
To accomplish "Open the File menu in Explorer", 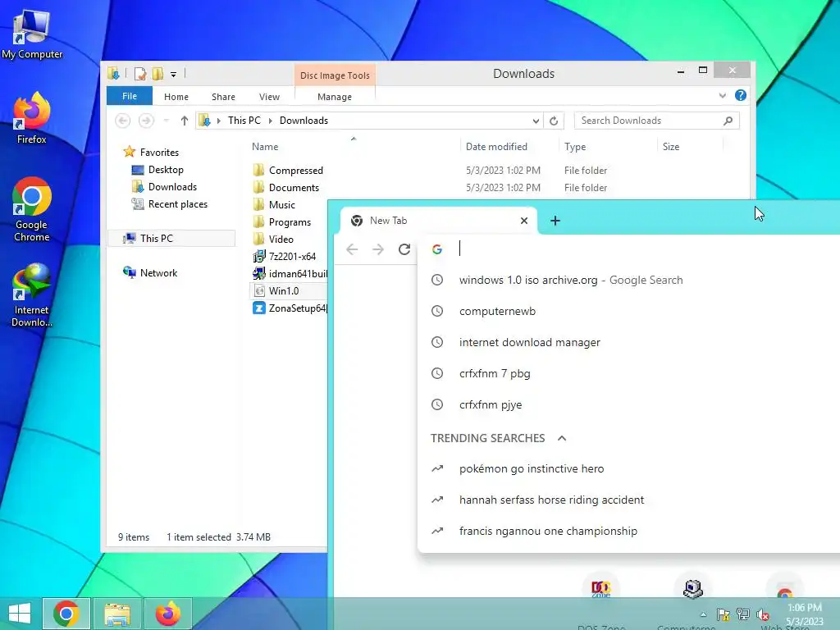I will pos(129,96).
